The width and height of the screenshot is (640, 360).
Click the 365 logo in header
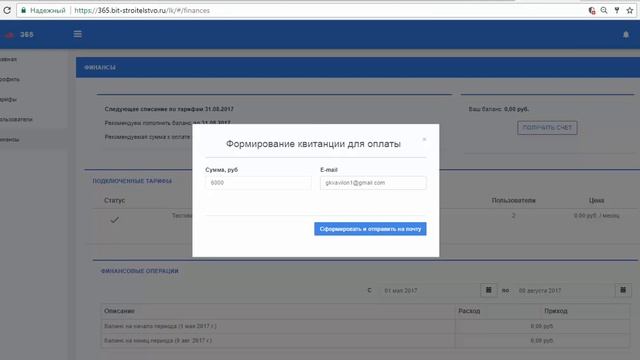coord(19,35)
